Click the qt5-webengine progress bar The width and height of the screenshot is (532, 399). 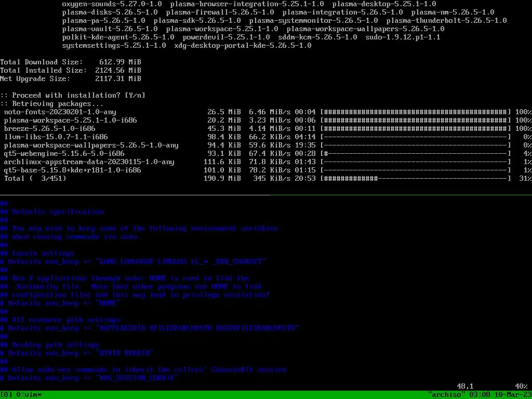[416, 153]
